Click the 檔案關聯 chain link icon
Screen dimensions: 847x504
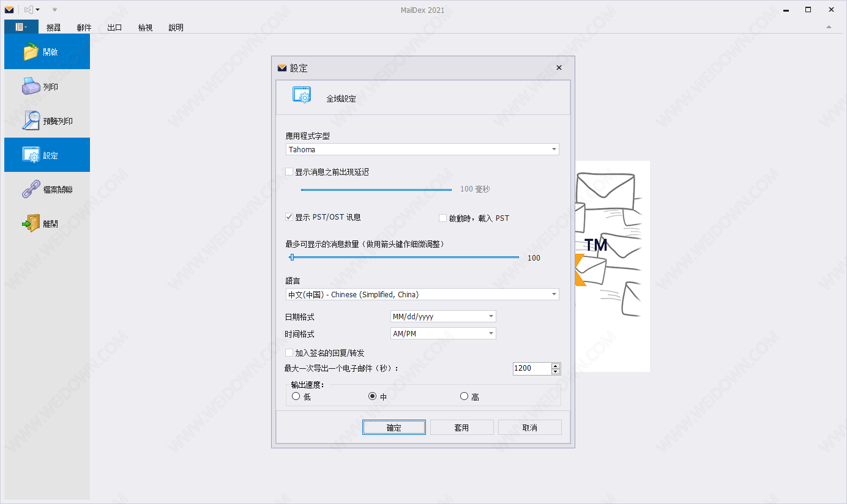(31, 190)
